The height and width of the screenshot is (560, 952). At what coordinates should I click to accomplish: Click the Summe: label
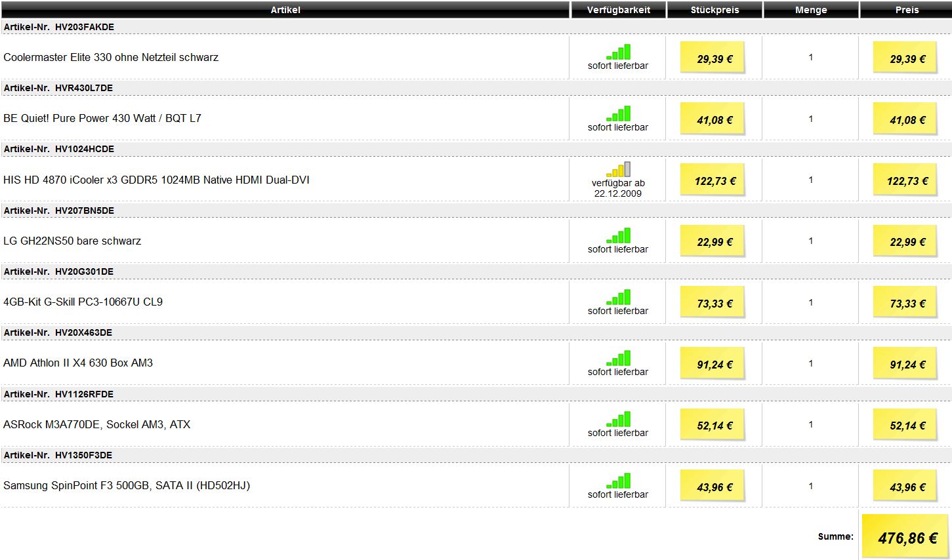pyautogui.click(x=835, y=536)
